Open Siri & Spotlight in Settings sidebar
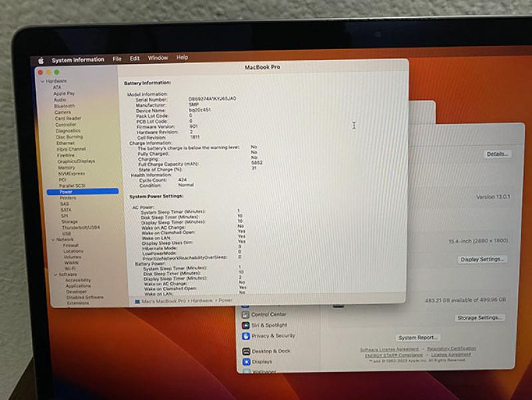 (265, 325)
